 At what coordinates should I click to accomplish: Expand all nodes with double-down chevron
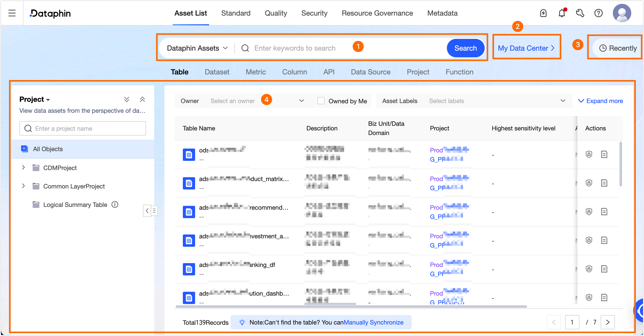(127, 99)
